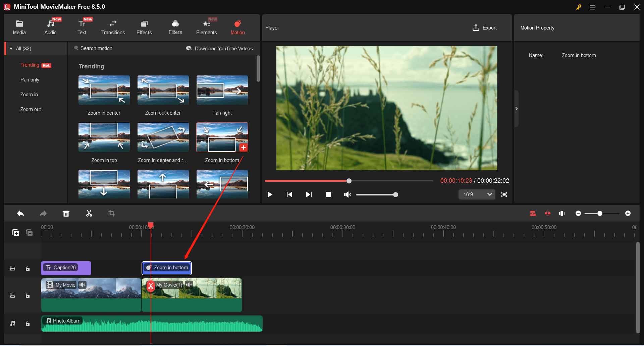Open the Text tool panel

point(82,27)
